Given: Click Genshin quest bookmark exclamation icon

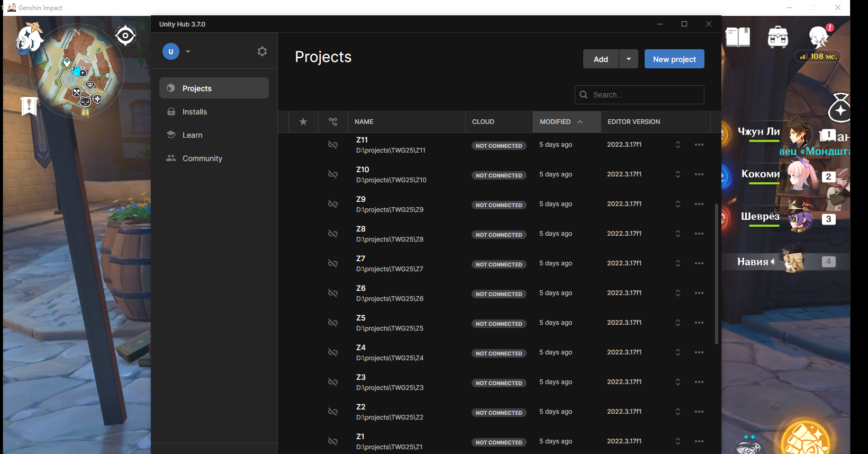Looking at the screenshot, I should click(29, 106).
